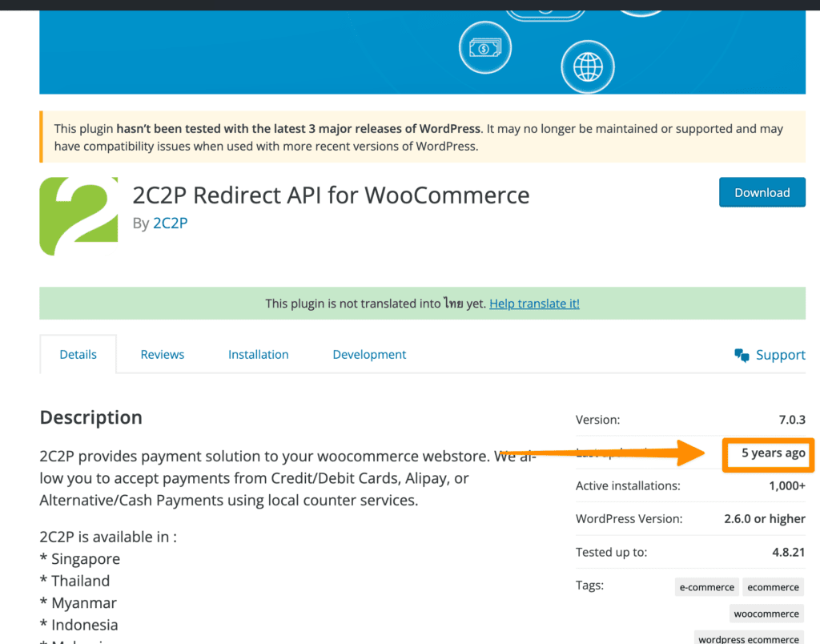
Task: Click the '5 years ago' last updated value
Action: (773, 453)
